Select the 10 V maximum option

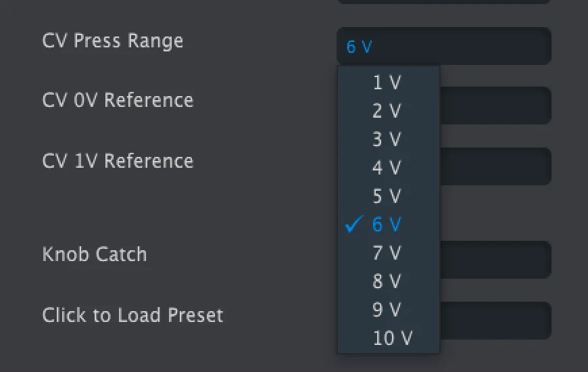tap(393, 338)
